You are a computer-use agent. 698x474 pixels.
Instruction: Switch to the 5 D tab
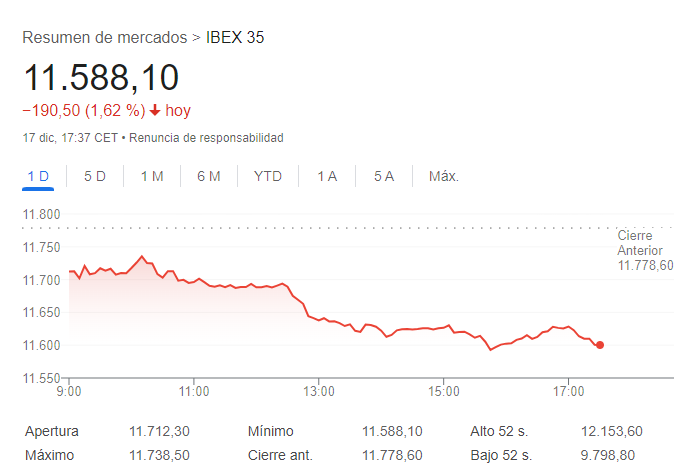point(95,176)
